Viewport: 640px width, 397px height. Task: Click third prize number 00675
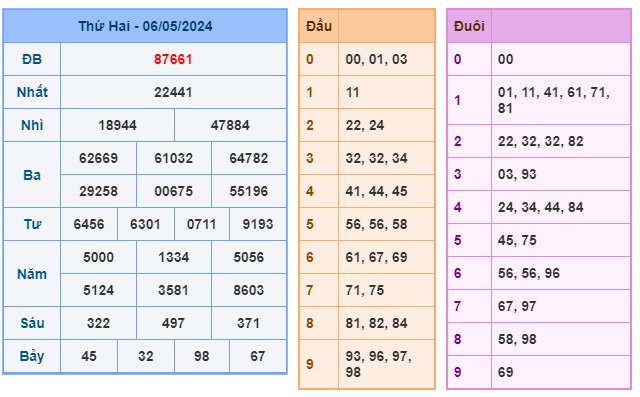(x=173, y=191)
